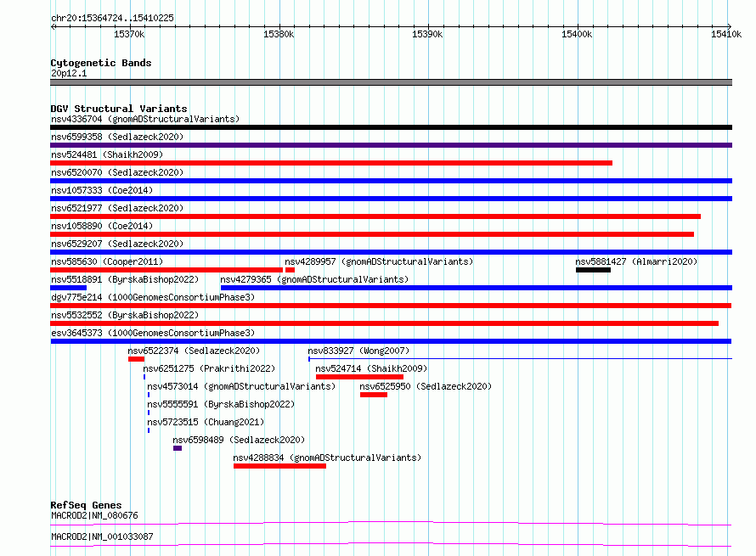Screen dimensions: 756x556
Task: Click the thin blue line under nsv833927
Action: tap(520, 358)
